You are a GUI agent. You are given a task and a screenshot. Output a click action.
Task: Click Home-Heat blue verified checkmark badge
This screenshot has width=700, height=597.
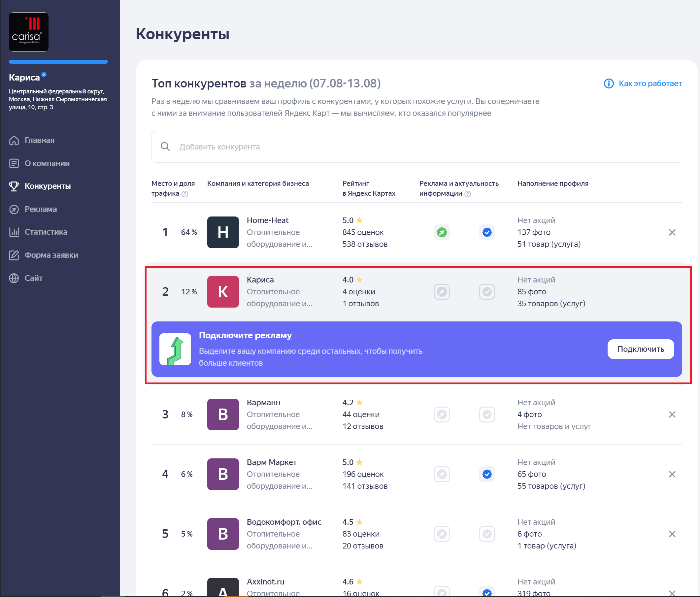pyautogui.click(x=487, y=232)
